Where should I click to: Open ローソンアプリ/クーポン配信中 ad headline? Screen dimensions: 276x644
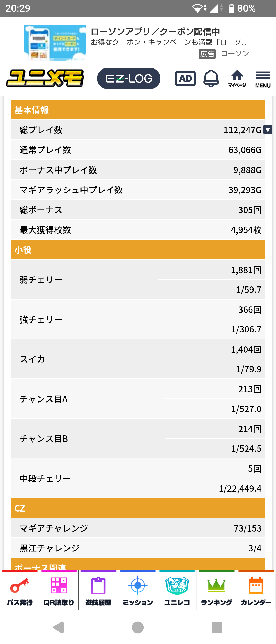pos(155,32)
